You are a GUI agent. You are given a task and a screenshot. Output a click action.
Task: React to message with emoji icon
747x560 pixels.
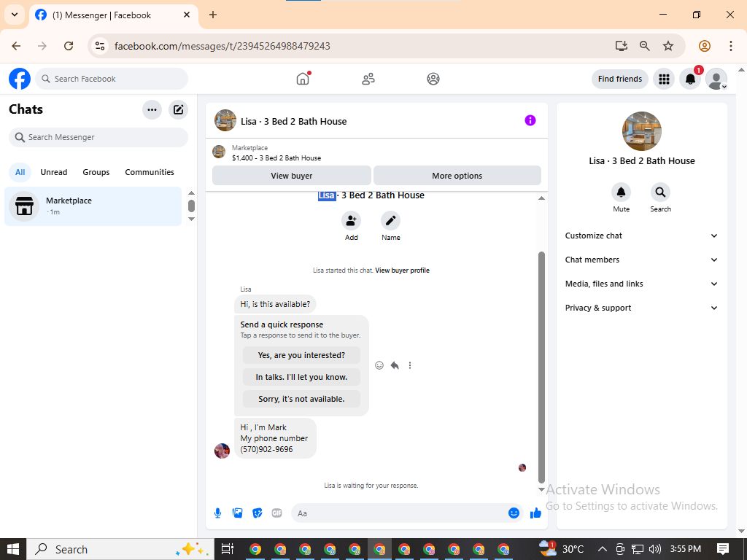(379, 365)
